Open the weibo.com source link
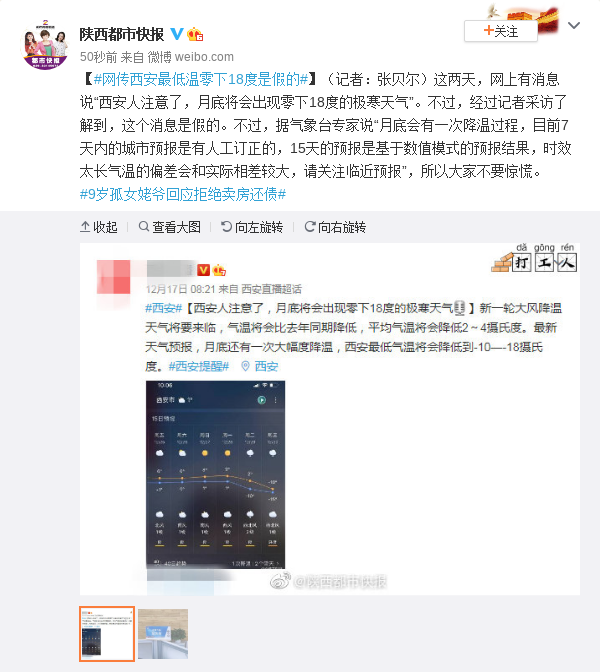600x672 pixels. point(204,57)
